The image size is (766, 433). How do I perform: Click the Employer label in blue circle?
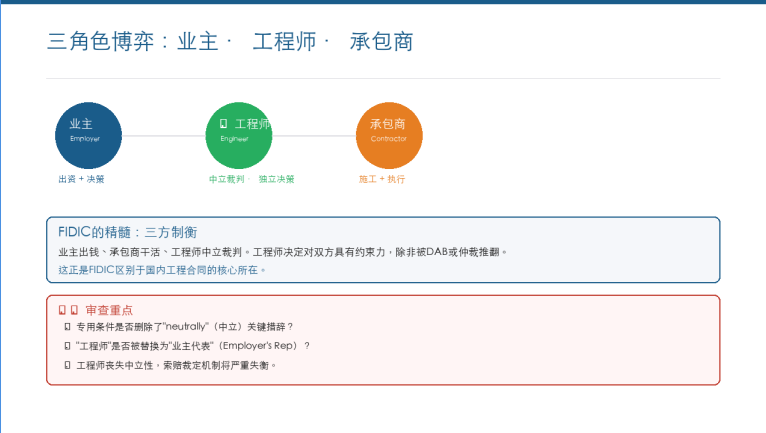pyautogui.click(x=85, y=139)
